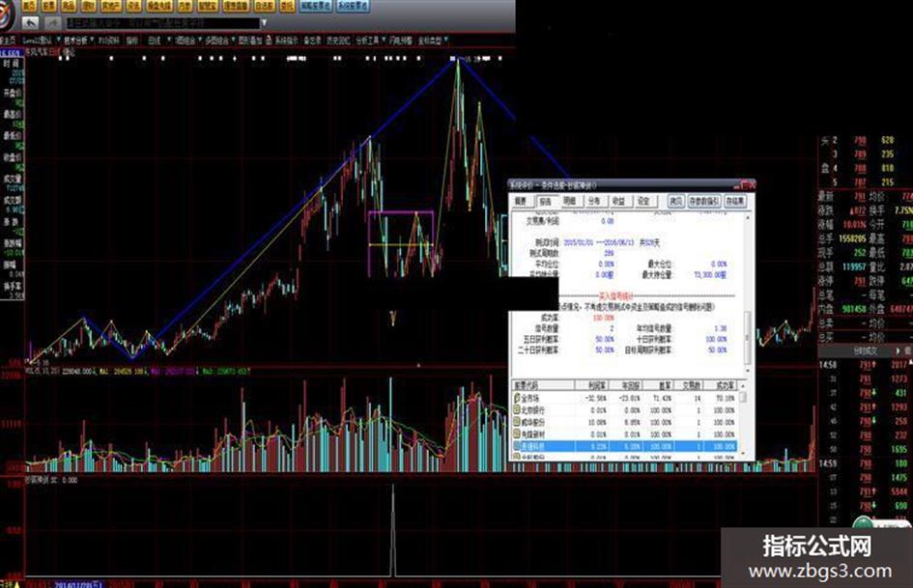Click the arrow beside 分时成交 header
The image size is (913, 588).
pos(898,351)
